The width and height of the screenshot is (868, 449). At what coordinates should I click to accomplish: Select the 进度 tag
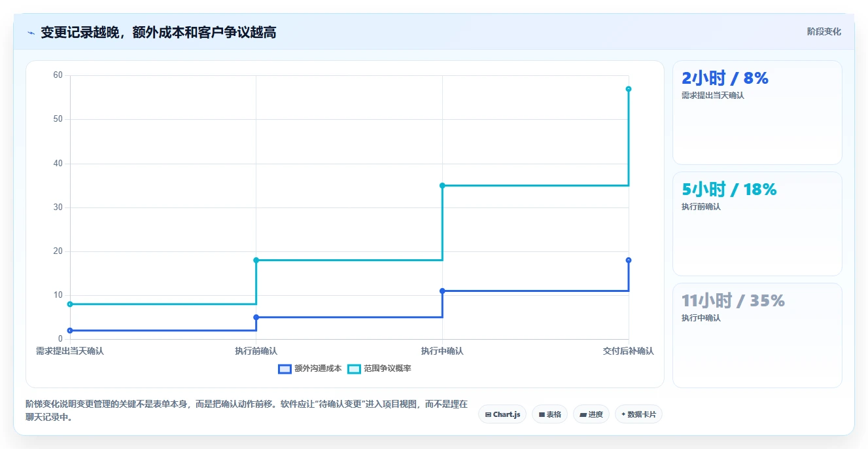pyautogui.click(x=591, y=414)
